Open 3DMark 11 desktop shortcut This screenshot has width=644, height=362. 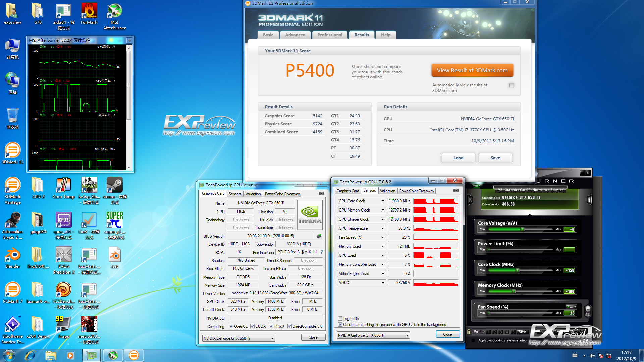tap(12, 153)
